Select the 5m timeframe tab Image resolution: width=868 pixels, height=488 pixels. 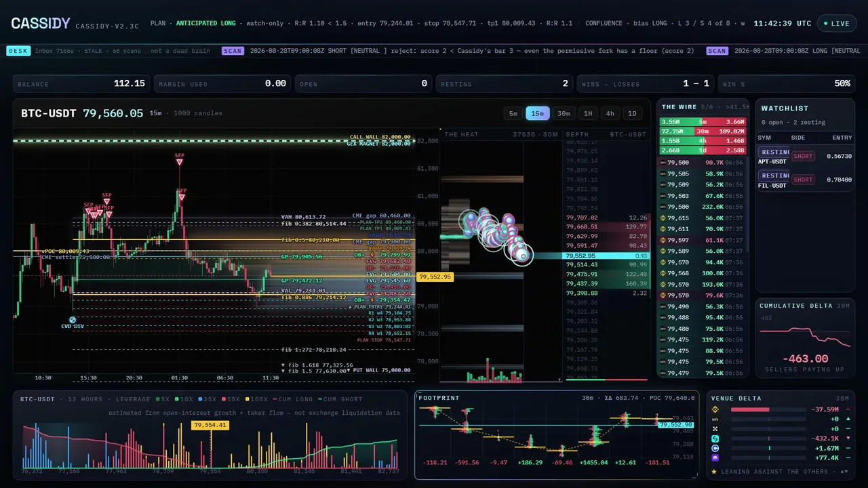(513, 113)
